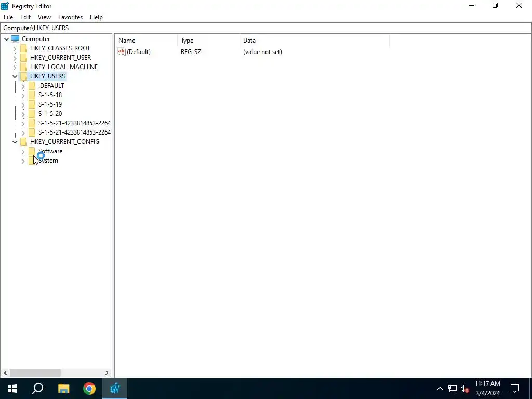Expand HKEY_CLASSES_ROOT with its arrow
The image size is (532, 399).
(15, 48)
